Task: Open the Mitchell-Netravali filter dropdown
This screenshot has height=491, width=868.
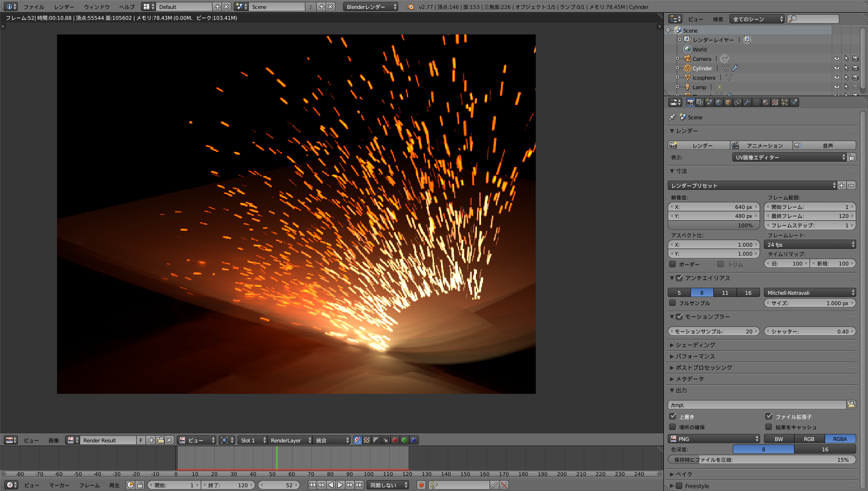Action: (x=810, y=292)
